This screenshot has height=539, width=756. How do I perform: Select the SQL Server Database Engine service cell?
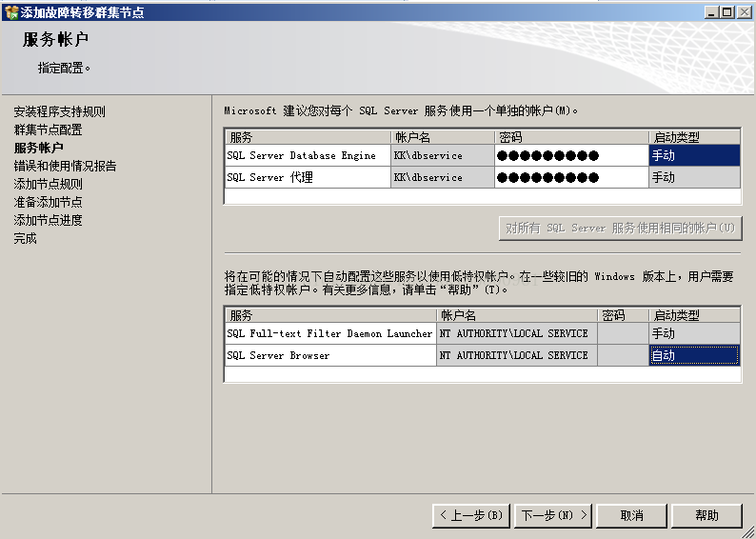tap(308, 155)
